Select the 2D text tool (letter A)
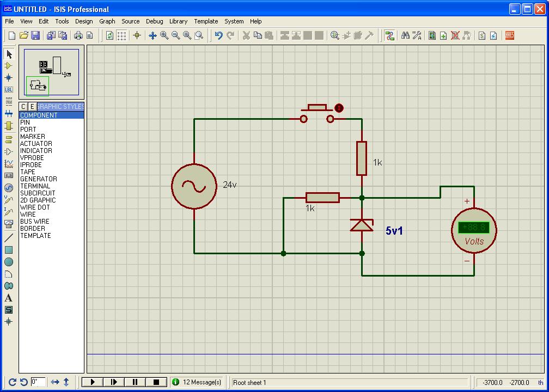The width and height of the screenshot is (549, 392). [9, 298]
